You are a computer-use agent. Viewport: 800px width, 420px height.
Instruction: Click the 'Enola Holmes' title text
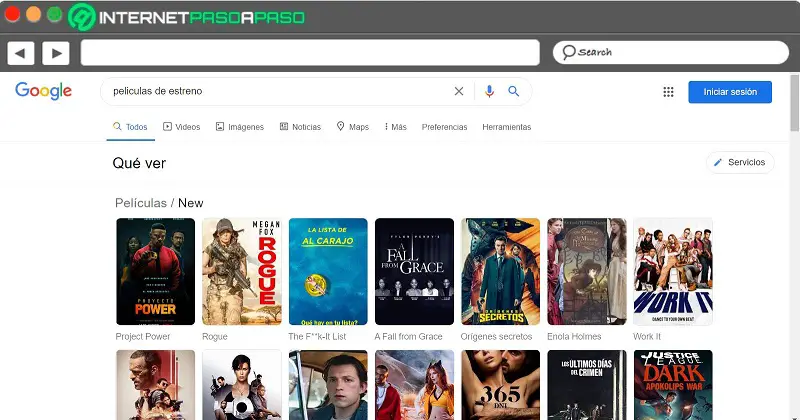[x=574, y=336]
